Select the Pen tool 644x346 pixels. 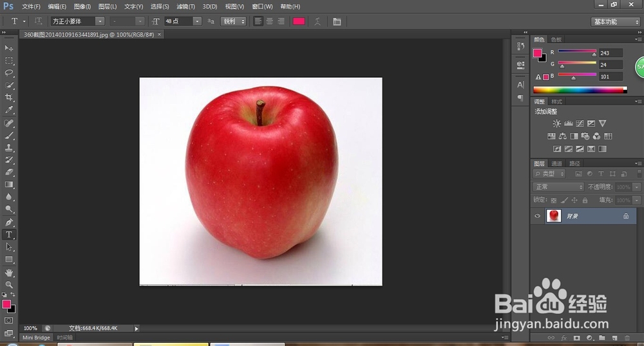[x=8, y=222]
